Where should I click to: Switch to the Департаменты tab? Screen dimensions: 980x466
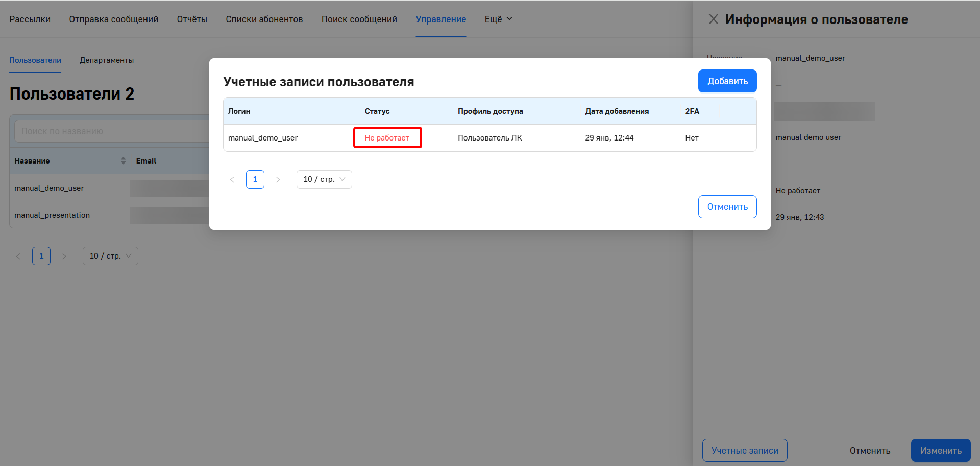click(107, 60)
